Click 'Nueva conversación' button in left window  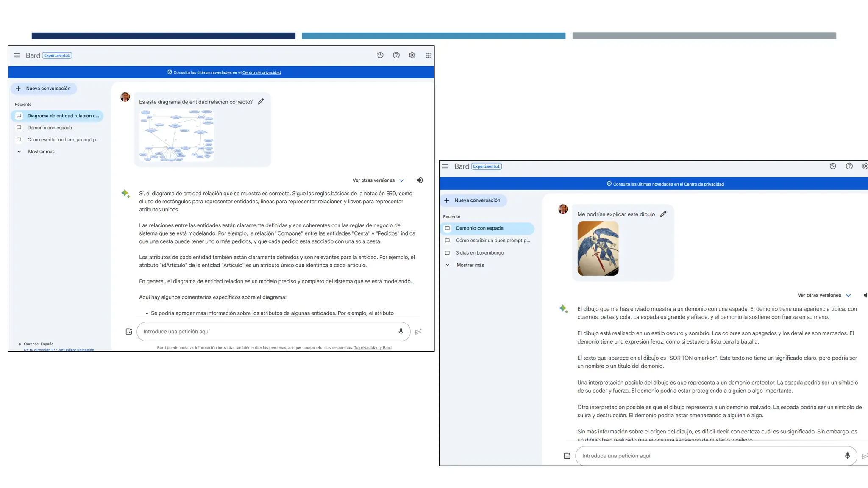[x=44, y=89]
